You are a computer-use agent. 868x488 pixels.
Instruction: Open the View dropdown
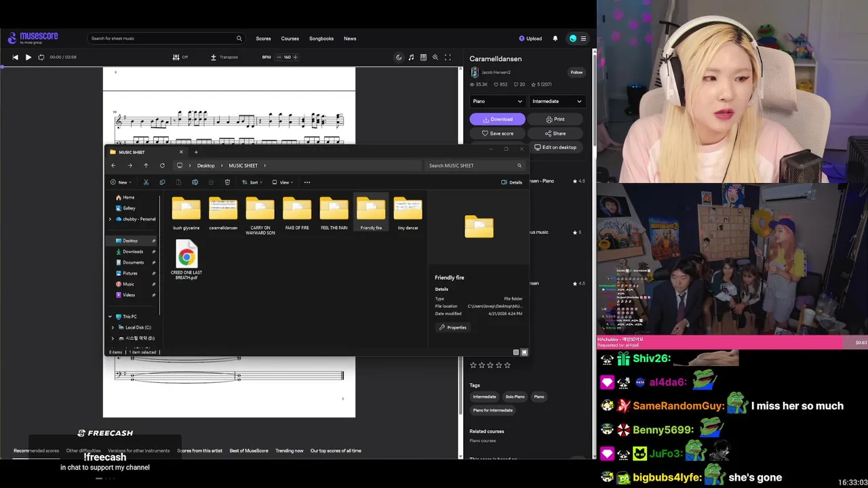(x=283, y=182)
